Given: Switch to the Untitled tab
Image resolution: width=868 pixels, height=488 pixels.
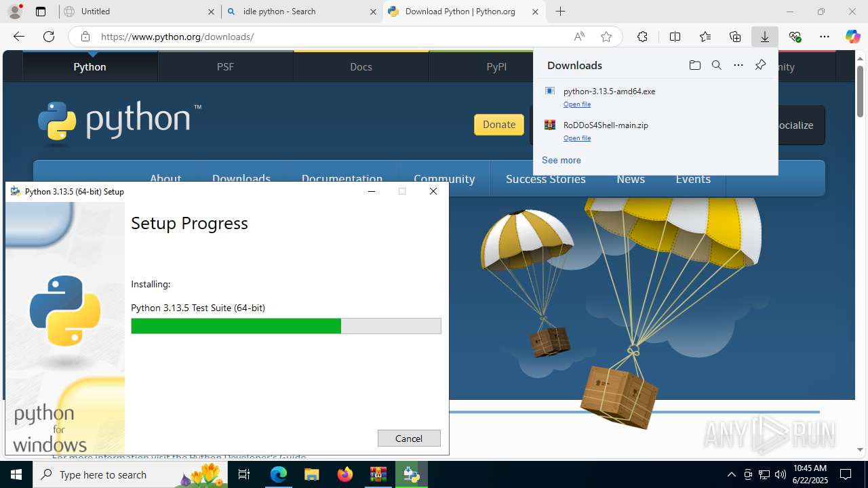Looking at the screenshot, I should (139, 12).
